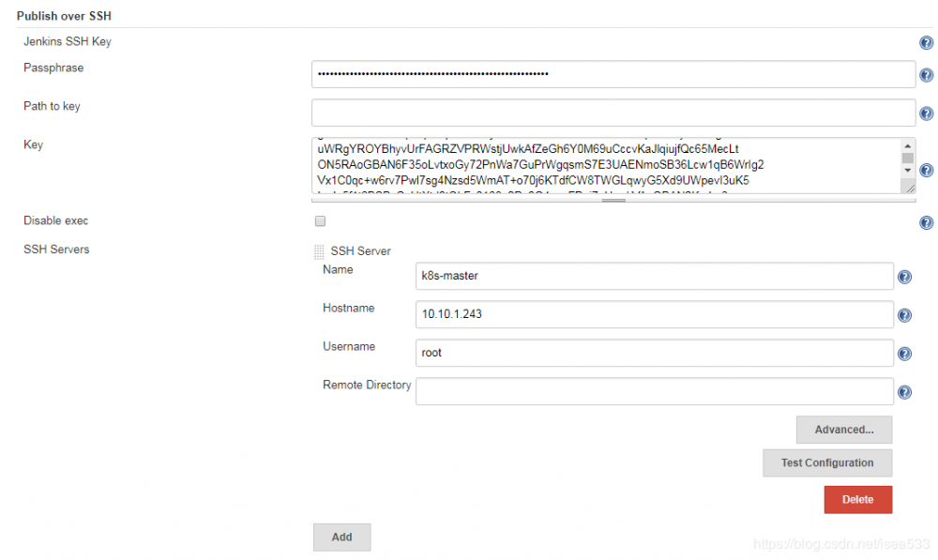Expand the Advanced server settings

point(843,430)
